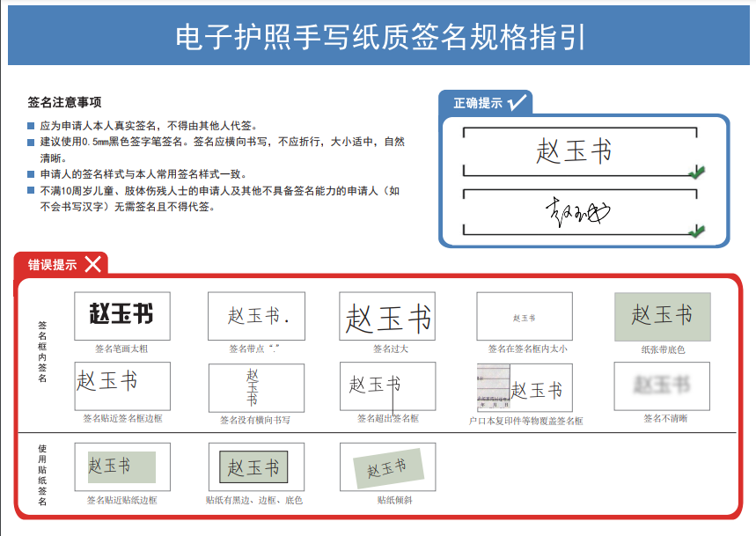Click the caption '贴纸倾斜'
This screenshot has height=536, width=756.
[x=394, y=500]
